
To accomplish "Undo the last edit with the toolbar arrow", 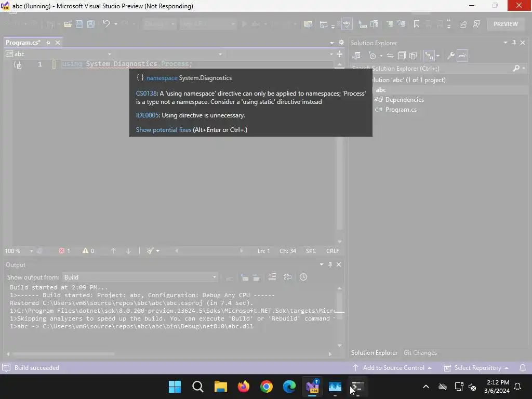I will tap(106, 24).
